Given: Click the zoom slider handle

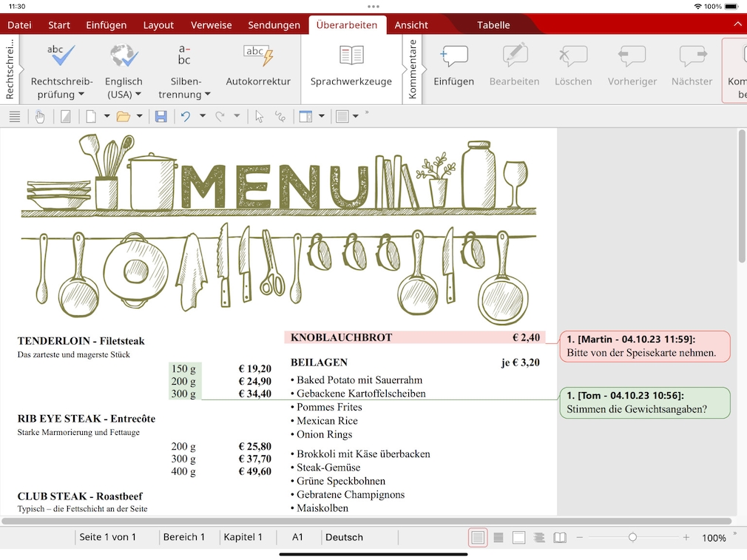Looking at the screenshot, I should (632, 538).
